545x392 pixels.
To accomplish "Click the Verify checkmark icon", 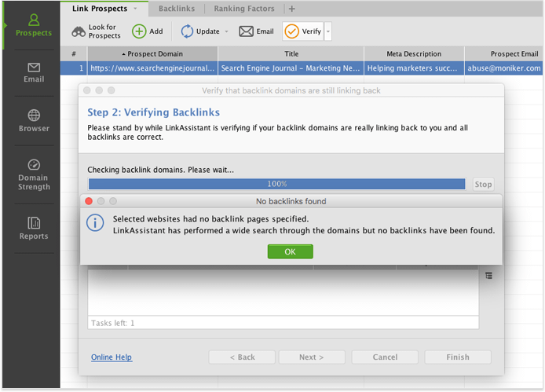I will 291,31.
